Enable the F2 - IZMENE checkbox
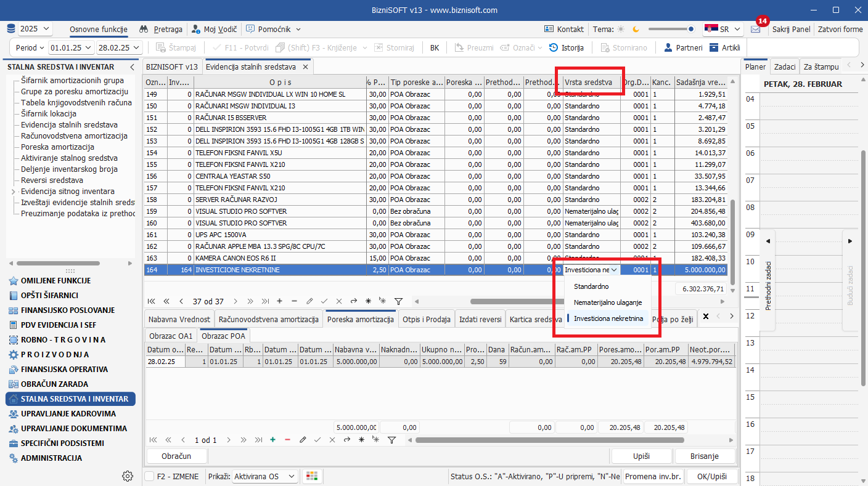The image size is (868, 486). (x=149, y=476)
